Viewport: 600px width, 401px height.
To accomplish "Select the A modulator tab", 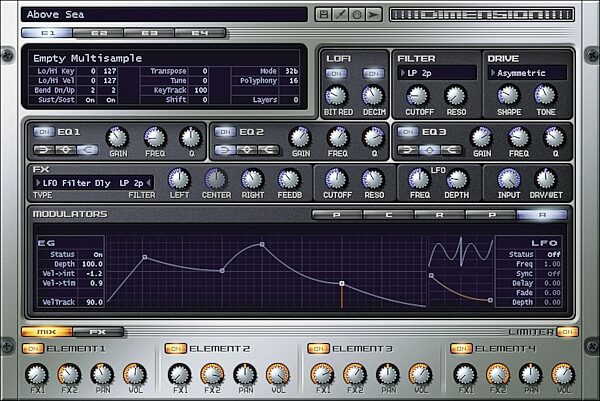I will pos(542,215).
